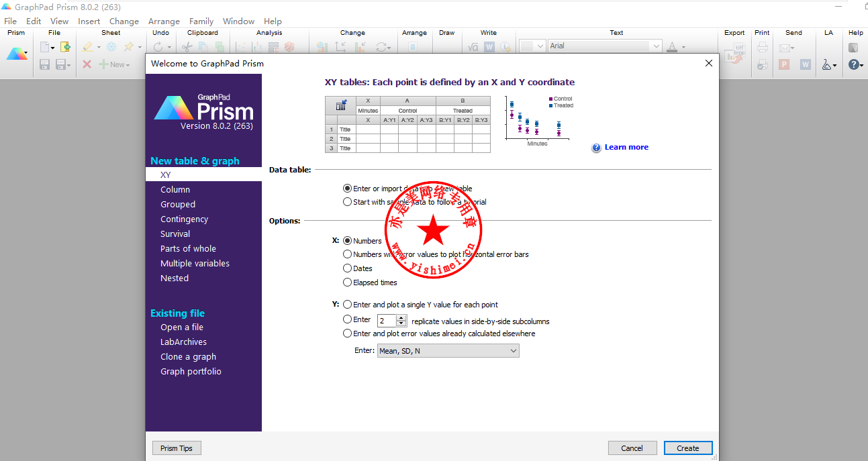Click the Open file icon

coord(65,47)
